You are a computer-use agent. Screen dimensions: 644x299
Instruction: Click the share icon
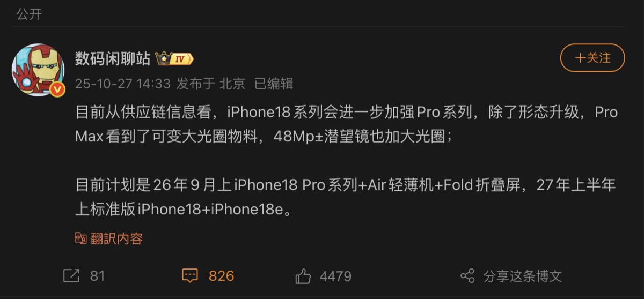coord(468,276)
